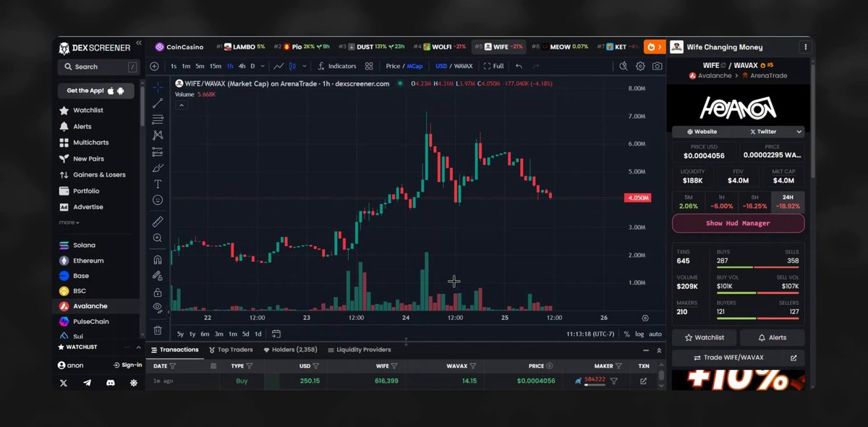
Task: Open the three-dot token options menu
Action: [x=806, y=47]
